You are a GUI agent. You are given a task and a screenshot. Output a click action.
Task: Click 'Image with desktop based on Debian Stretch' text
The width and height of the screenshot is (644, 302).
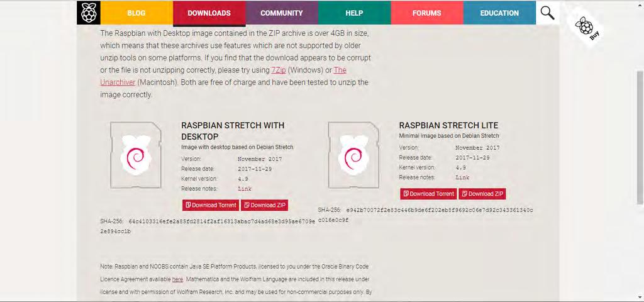click(237, 147)
